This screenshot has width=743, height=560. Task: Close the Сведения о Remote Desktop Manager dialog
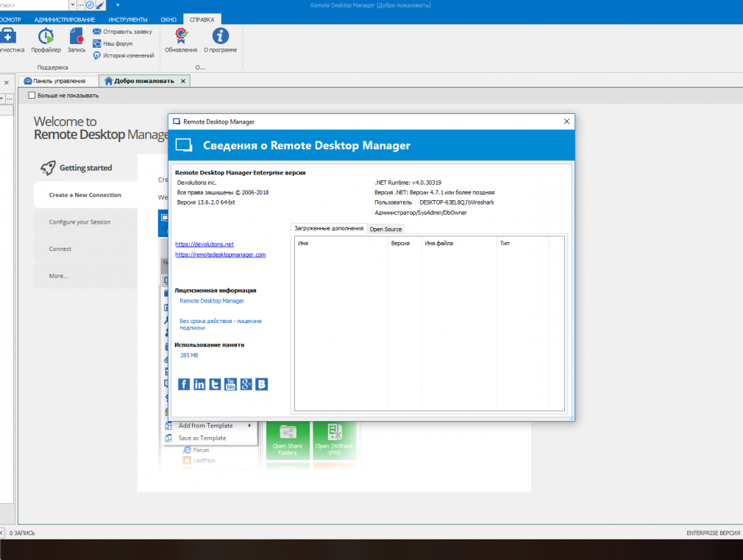click(566, 121)
